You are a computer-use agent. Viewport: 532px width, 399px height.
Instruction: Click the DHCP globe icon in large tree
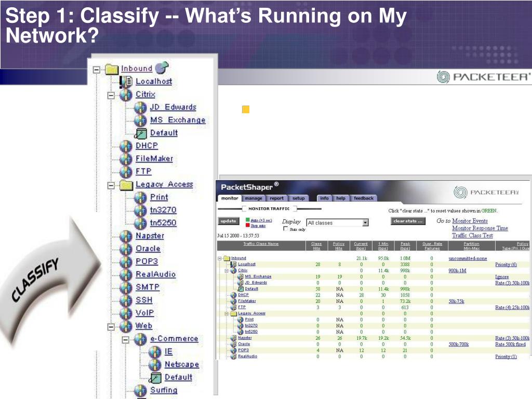(x=126, y=146)
